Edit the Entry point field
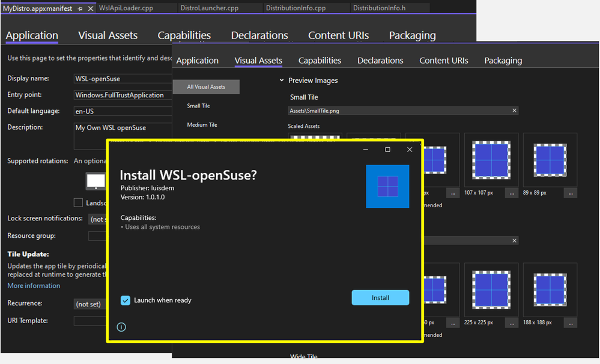 click(123, 95)
